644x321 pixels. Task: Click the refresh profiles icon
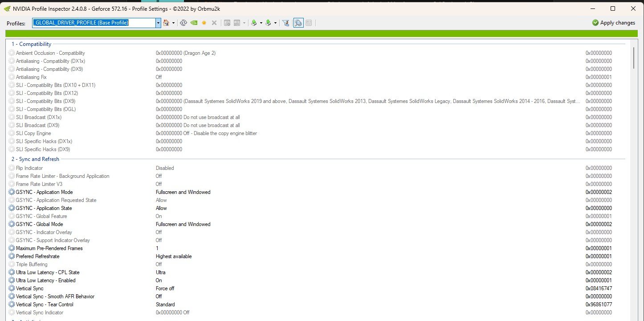pyautogui.click(x=183, y=23)
